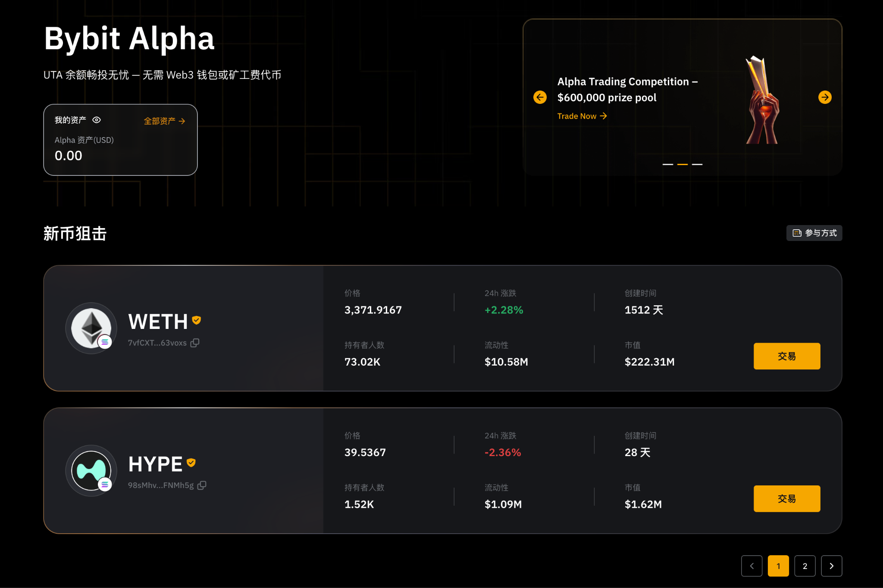Click the verified badge next to WETH
The image size is (883, 588).
click(x=196, y=320)
